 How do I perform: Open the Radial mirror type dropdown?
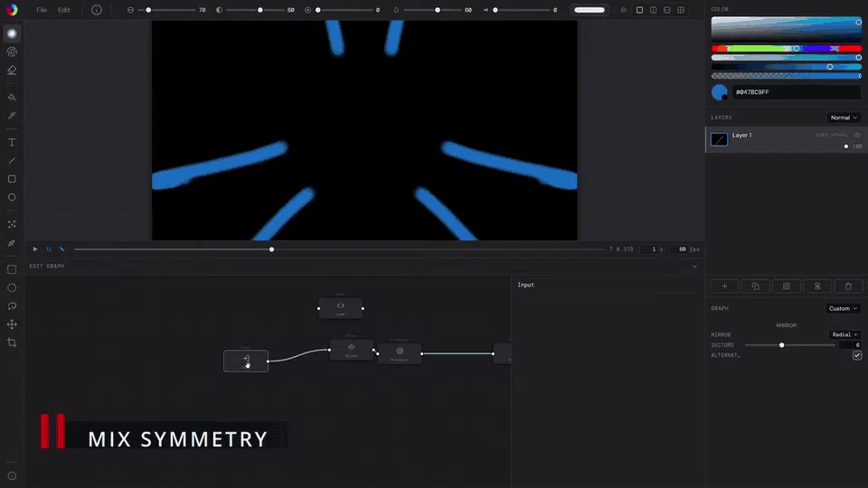pos(844,334)
